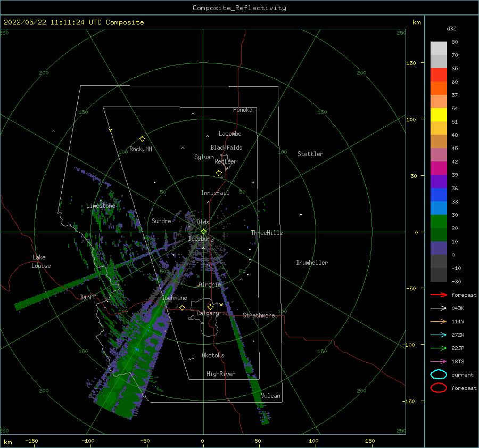Click the Limestone label
479x448 pixels.
[x=101, y=206]
